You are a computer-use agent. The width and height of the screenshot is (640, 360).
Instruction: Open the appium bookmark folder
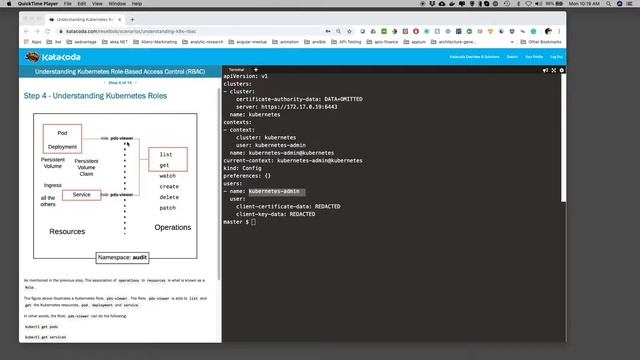click(x=414, y=42)
